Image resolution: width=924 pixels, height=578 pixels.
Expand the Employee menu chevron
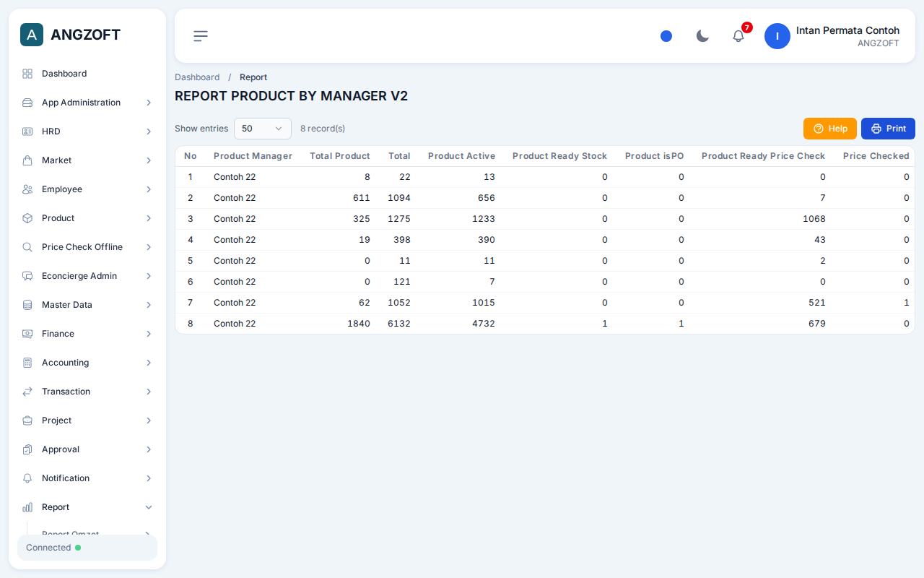[149, 189]
